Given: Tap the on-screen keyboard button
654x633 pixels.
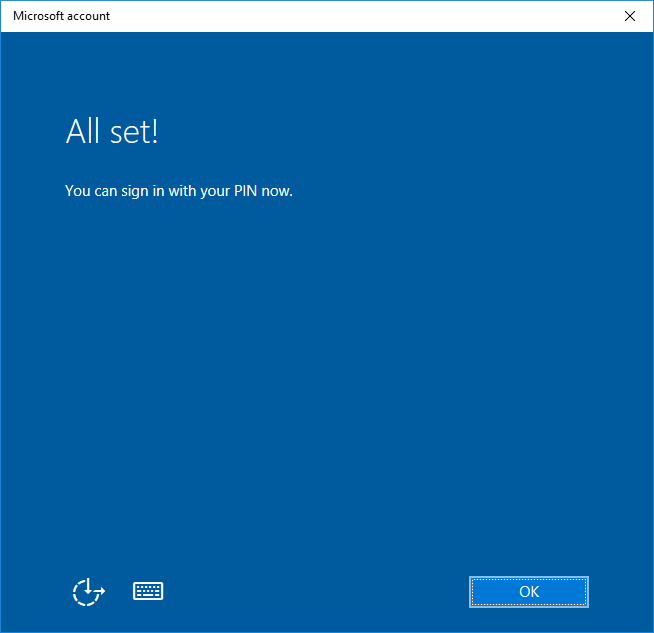Looking at the screenshot, I should (x=148, y=591).
